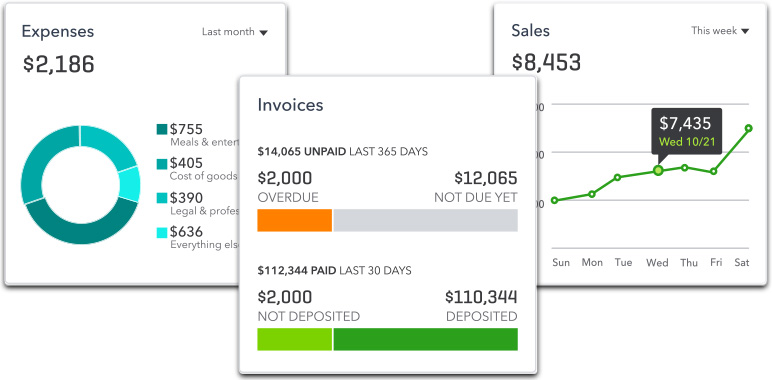Click the $110,344 Deposited amount
This screenshot has height=380, width=772.
pos(481,297)
